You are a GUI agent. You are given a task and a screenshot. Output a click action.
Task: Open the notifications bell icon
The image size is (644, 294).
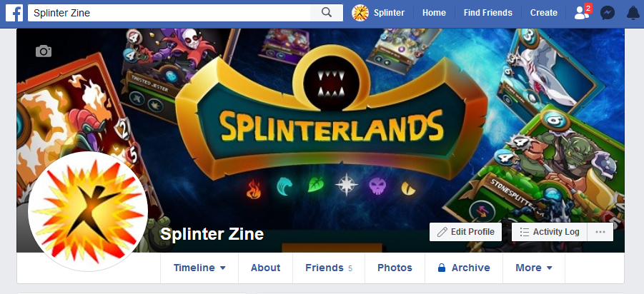(x=633, y=13)
